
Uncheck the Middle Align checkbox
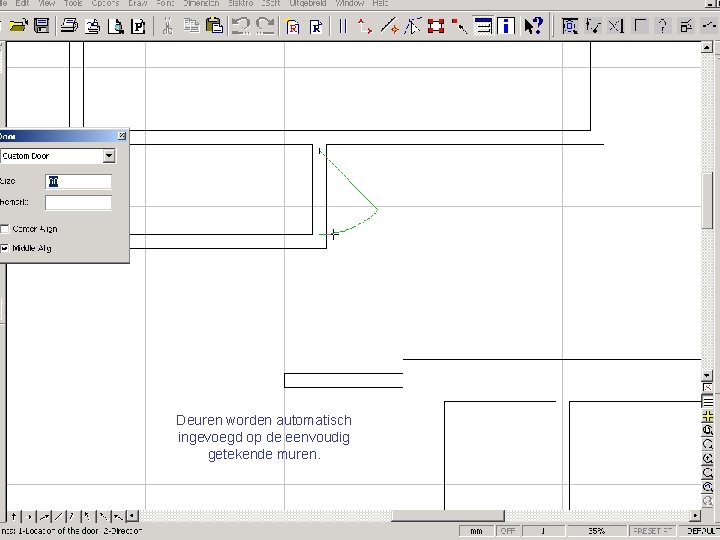pos(5,247)
